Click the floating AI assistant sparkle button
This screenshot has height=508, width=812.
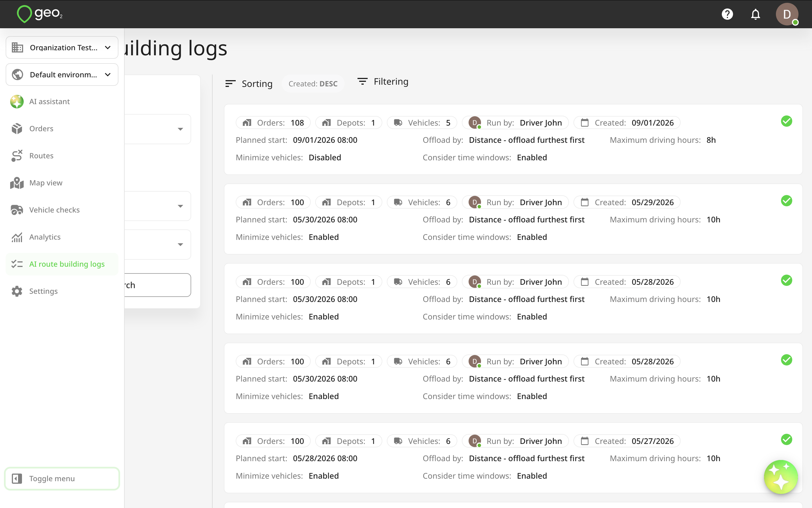tap(781, 477)
